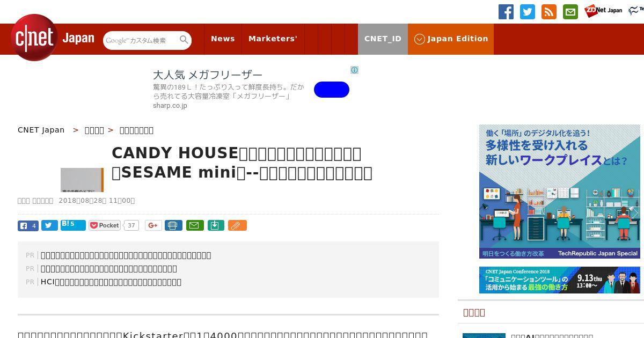Screen dimensions: 644x338
Task: Open the TechRepublic Japan Special workplace banner
Action: (560, 192)
